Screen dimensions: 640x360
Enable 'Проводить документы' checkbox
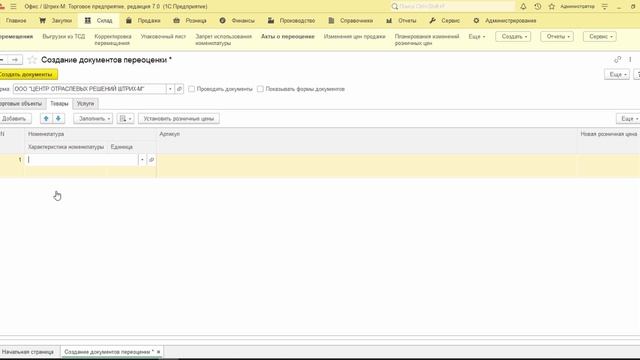(191, 89)
